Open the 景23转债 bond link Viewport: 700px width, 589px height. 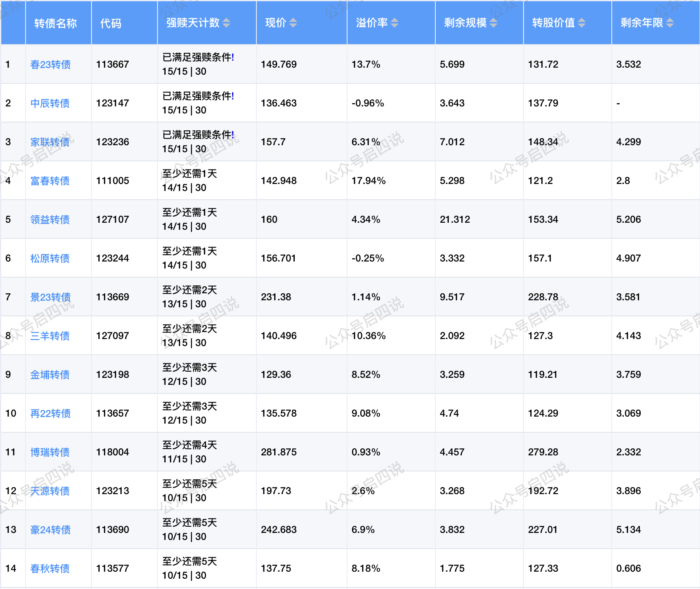coord(50,297)
